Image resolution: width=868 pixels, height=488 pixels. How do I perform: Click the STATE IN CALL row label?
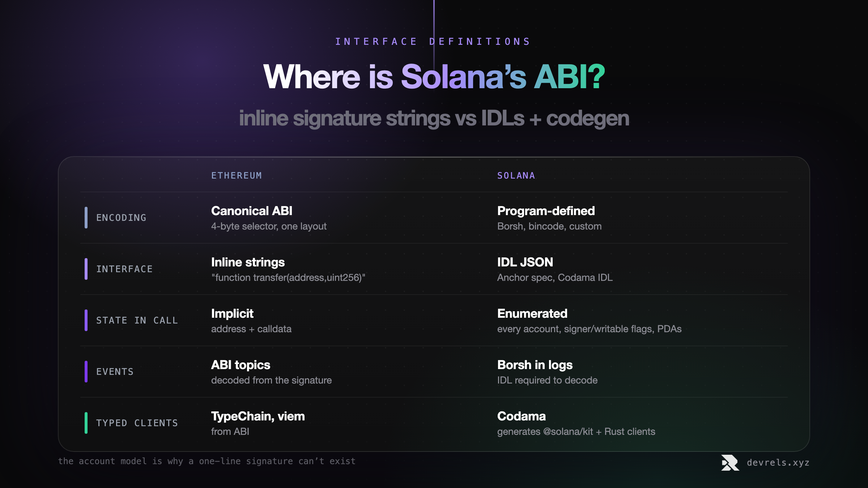tap(137, 320)
